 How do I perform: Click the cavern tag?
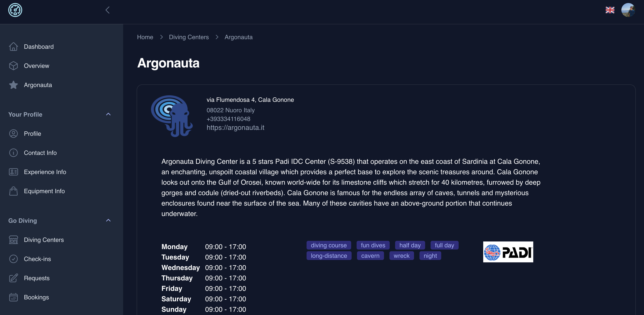click(x=370, y=256)
